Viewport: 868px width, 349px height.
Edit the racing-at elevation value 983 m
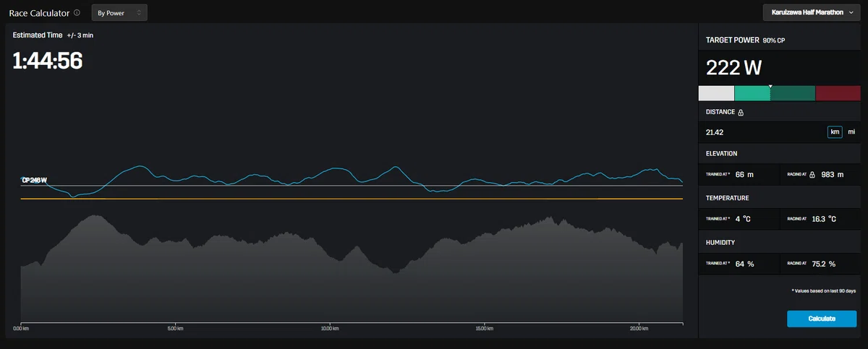[x=833, y=175]
